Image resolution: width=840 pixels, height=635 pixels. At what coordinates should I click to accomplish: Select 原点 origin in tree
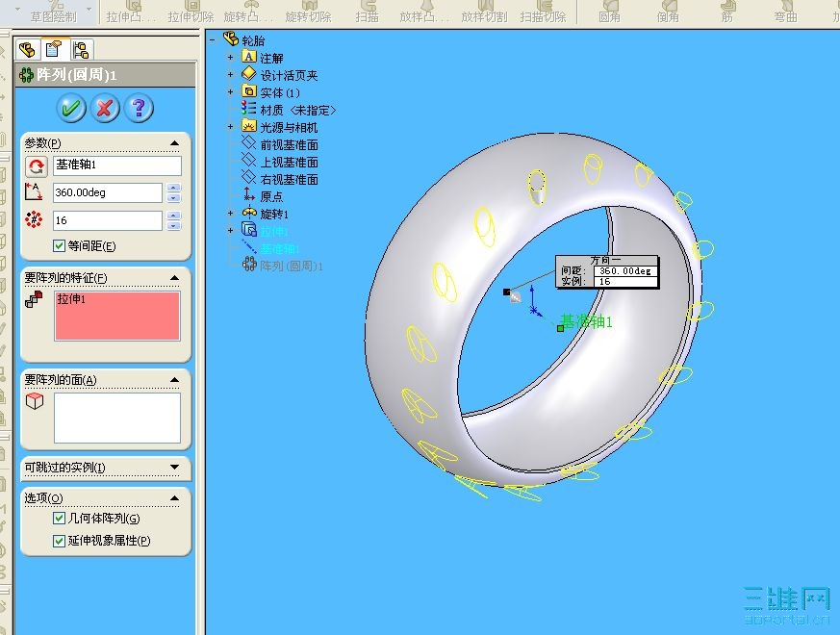tap(271, 196)
